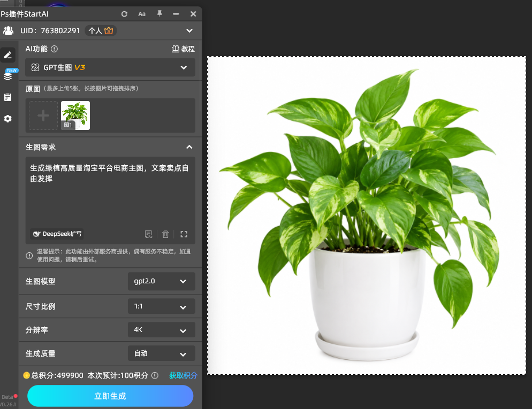Click the info icon after 本次预计:100积分

[x=155, y=375]
